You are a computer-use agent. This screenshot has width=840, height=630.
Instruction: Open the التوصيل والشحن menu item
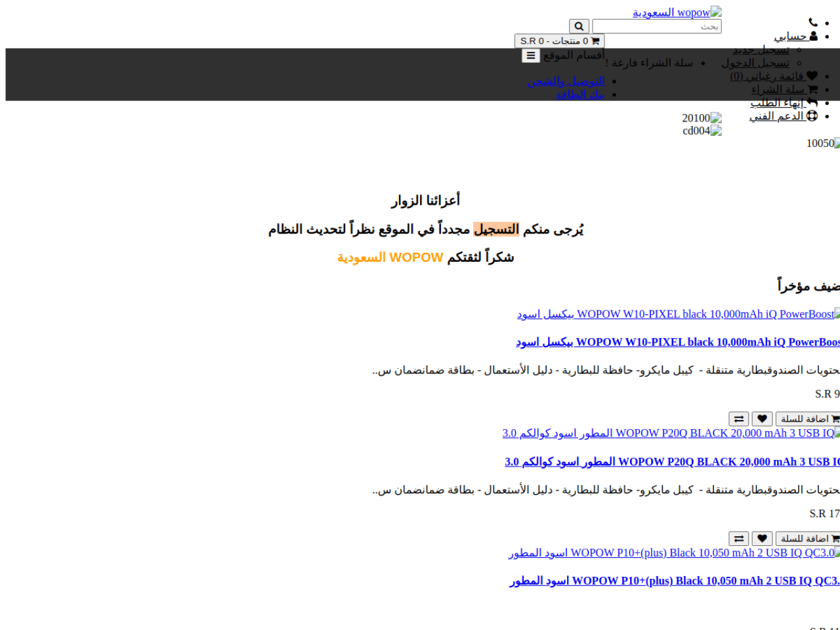click(566, 81)
